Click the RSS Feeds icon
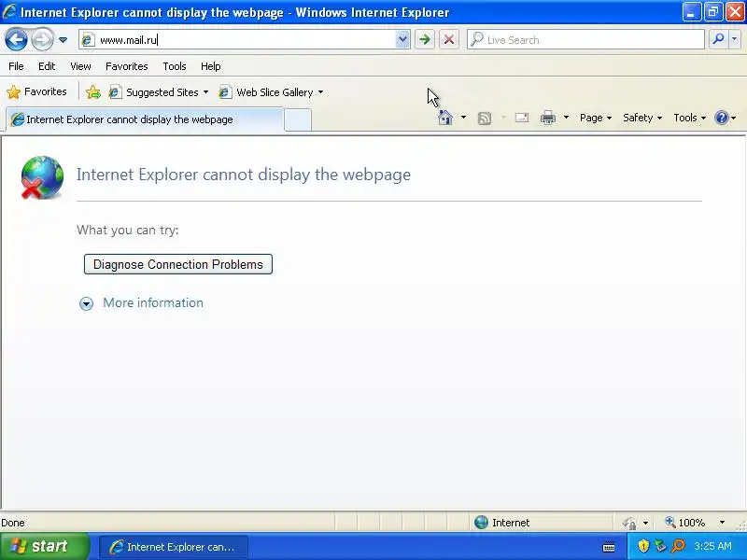 [485, 119]
